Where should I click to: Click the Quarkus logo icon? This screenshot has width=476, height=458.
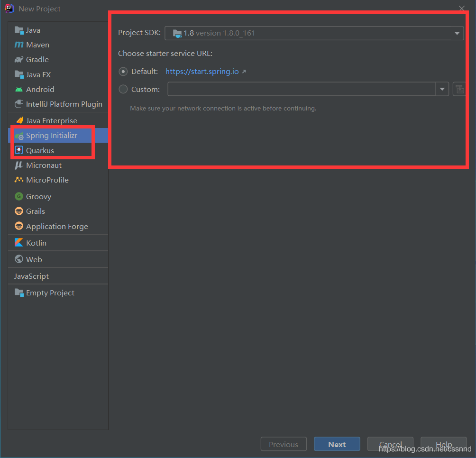click(19, 150)
